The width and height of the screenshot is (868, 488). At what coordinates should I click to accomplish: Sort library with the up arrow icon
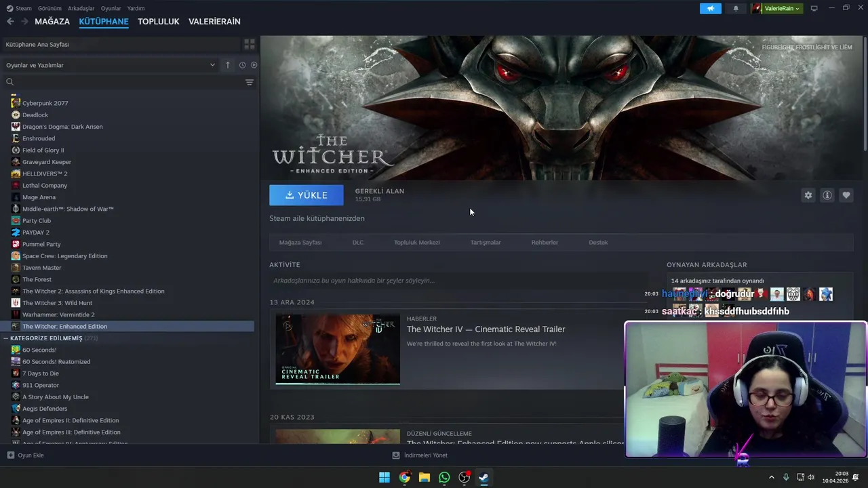tap(228, 65)
